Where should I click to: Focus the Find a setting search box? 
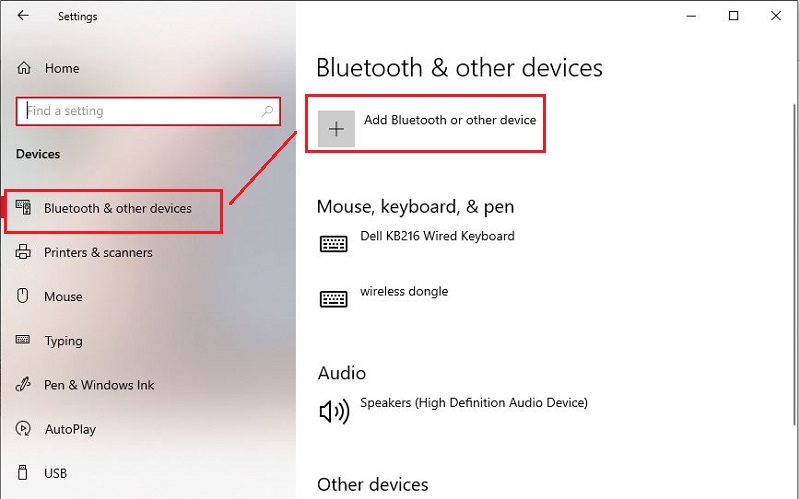point(140,111)
